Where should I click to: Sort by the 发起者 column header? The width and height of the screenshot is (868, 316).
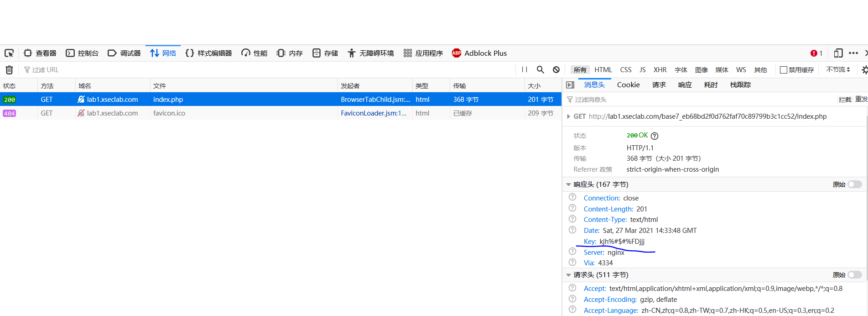pyautogui.click(x=375, y=85)
